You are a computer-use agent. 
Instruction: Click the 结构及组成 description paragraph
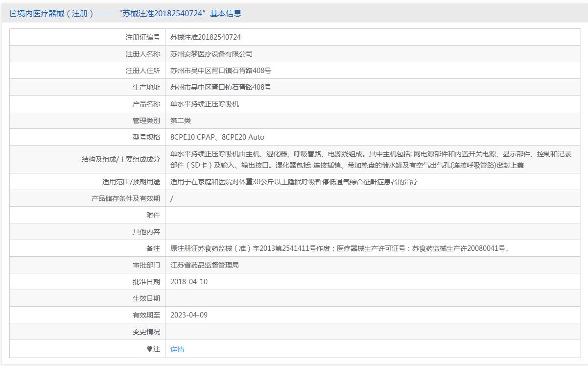(371, 159)
